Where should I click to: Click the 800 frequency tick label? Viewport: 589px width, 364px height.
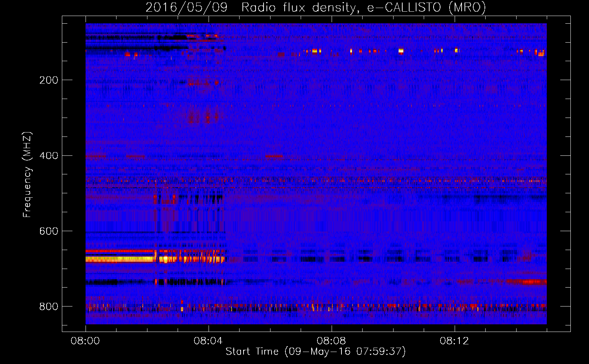pos(49,306)
